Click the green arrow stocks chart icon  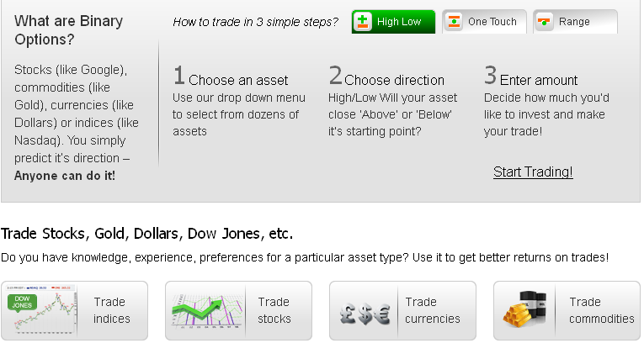(203, 310)
